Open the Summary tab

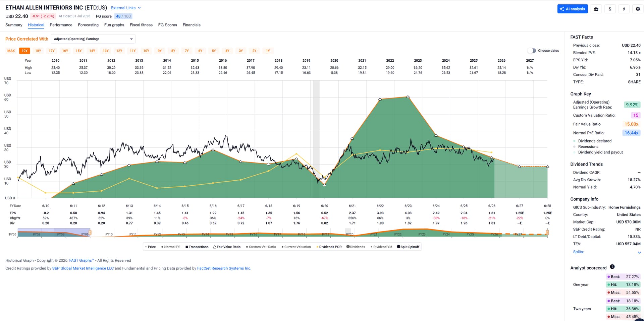point(14,25)
